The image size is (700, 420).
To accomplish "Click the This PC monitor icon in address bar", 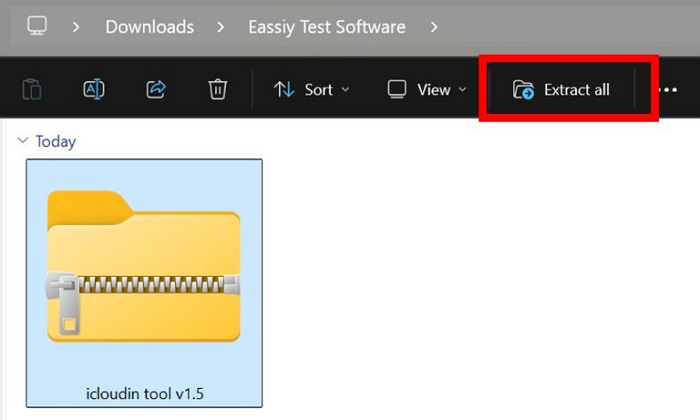I will pyautogui.click(x=37, y=26).
